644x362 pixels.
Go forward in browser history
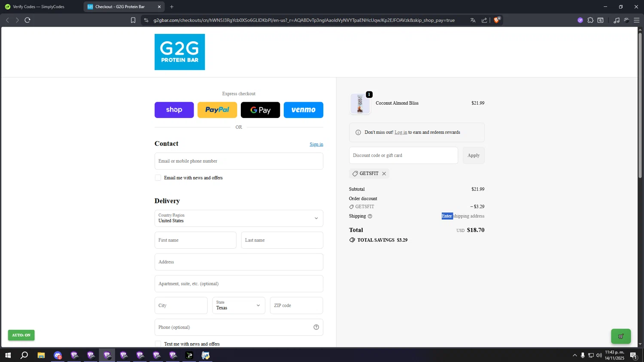pyautogui.click(x=17, y=20)
